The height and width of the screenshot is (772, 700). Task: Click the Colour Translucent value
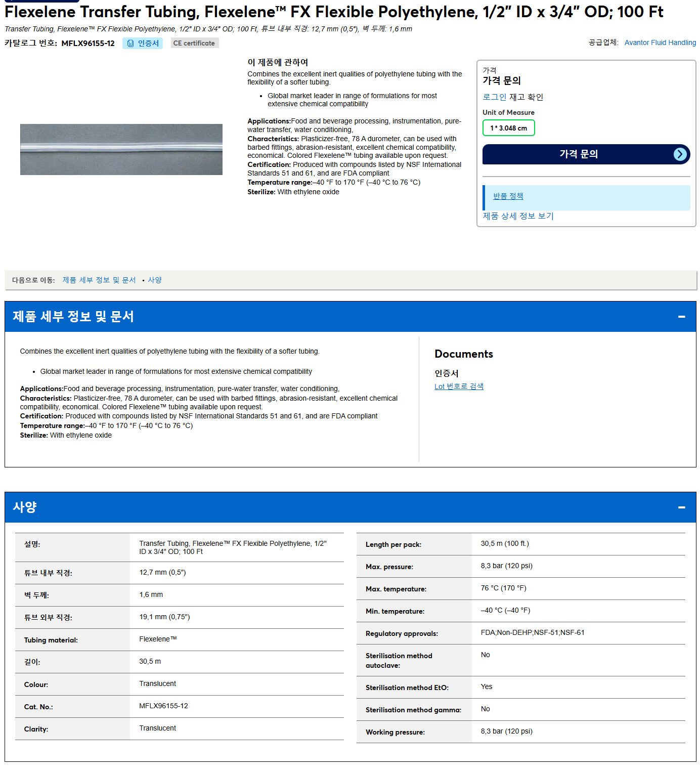(157, 684)
